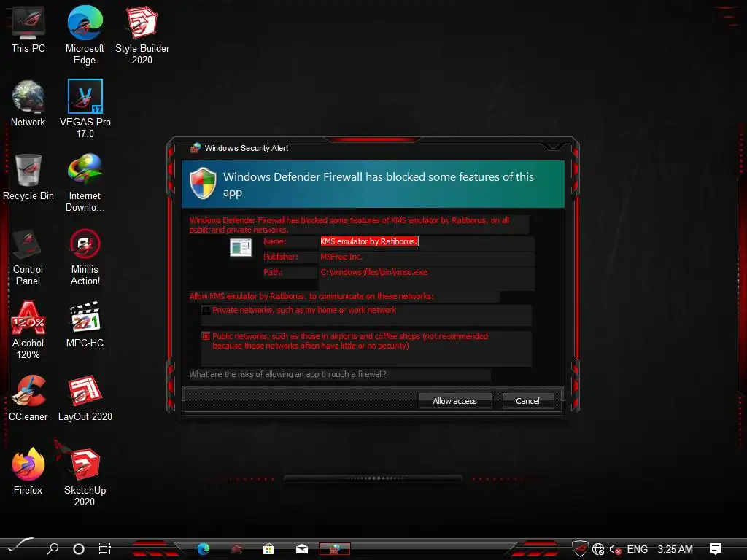Viewport: 747px width, 560px height.
Task: Open Alcohol 120% shortcut
Action: (x=28, y=330)
